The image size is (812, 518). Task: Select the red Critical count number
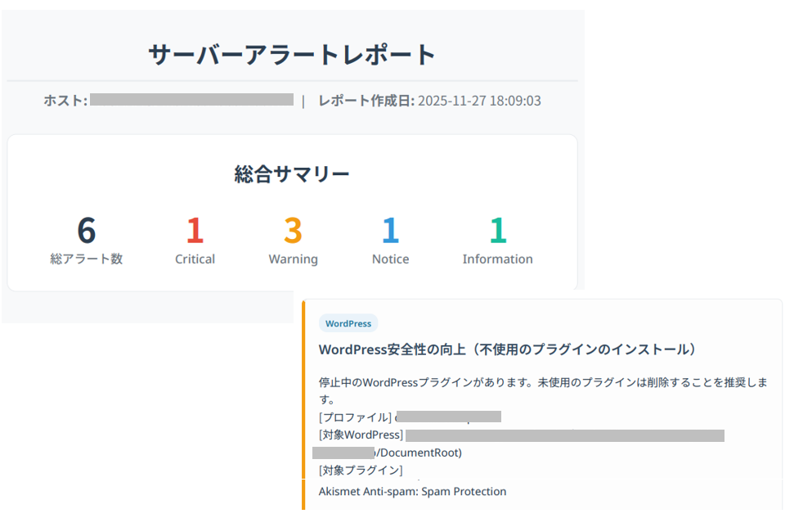point(195,231)
